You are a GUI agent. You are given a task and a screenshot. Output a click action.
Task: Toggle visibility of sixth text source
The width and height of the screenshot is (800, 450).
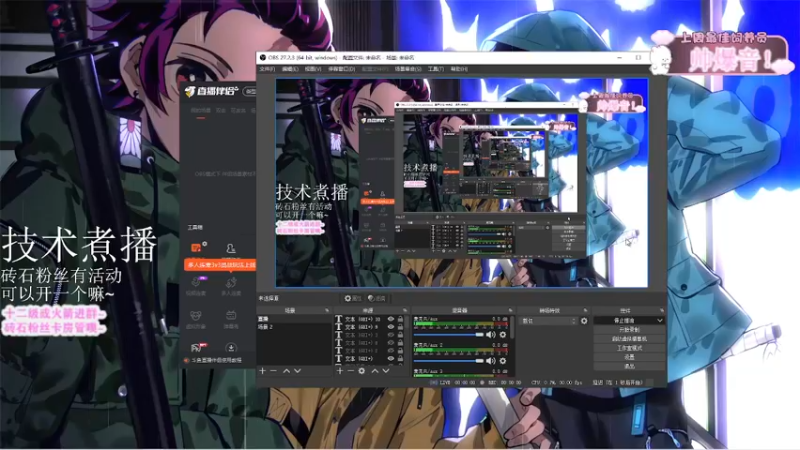point(391,359)
